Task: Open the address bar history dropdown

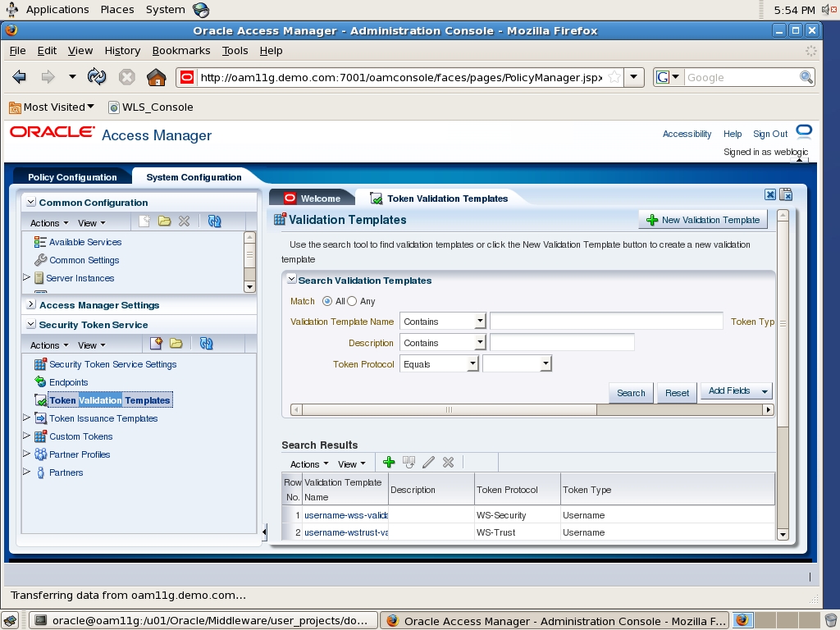Action: (634, 77)
